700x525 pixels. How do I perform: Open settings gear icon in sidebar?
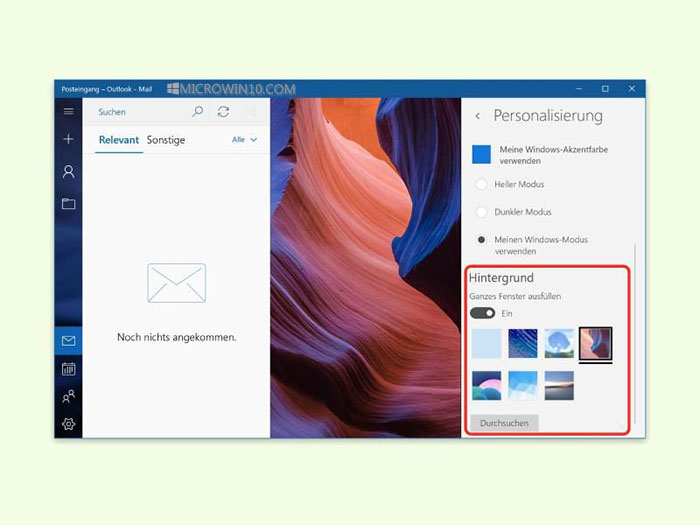68,424
